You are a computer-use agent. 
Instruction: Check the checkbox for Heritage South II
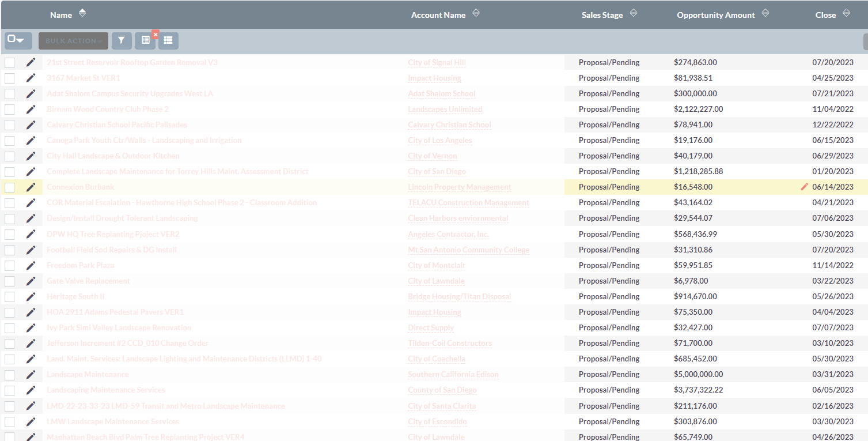[9, 296]
